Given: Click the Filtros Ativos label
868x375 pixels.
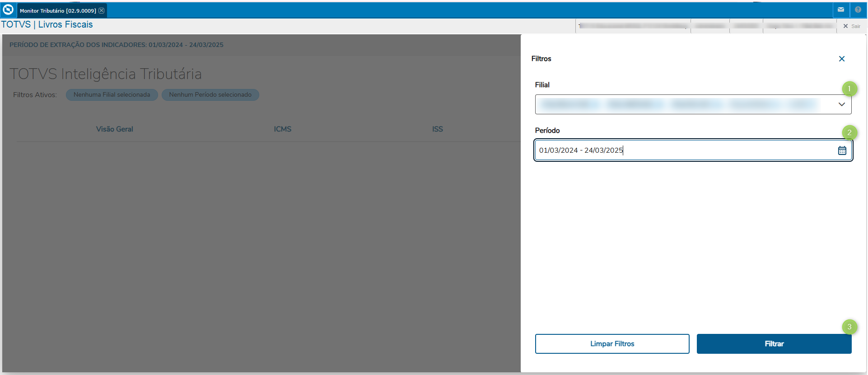Looking at the screenshot, I should click(x=35, y=95).
